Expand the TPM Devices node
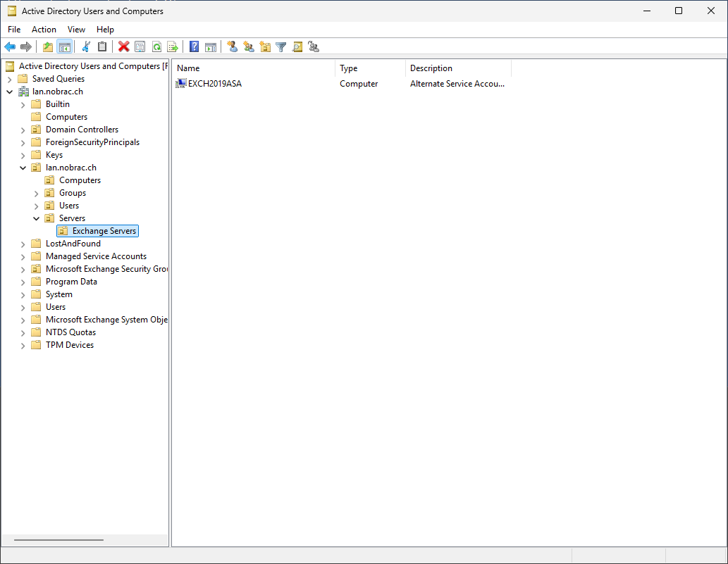Screen dimensions: 728x564 point(23,346)
